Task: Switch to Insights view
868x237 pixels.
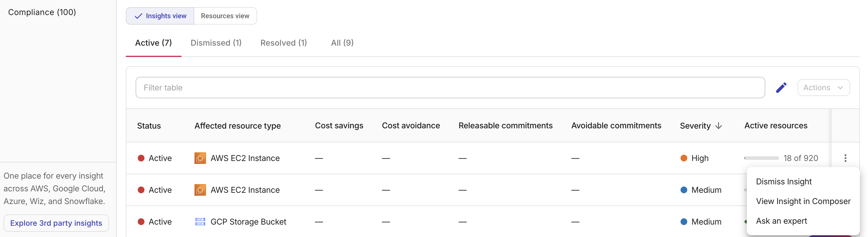Action: (x=160, y=16)
